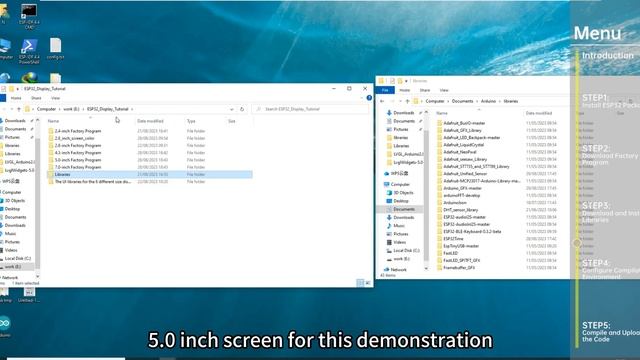Go up one level in ESP32_Display_Tutorial window

(x=19, y=109)
